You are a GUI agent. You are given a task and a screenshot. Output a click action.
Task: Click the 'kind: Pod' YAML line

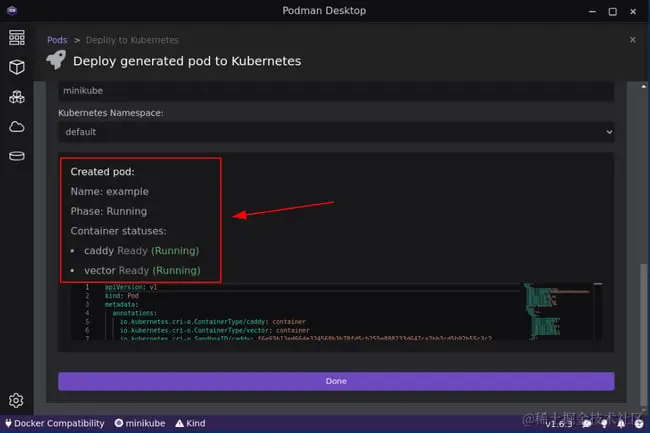click(121, 296)
